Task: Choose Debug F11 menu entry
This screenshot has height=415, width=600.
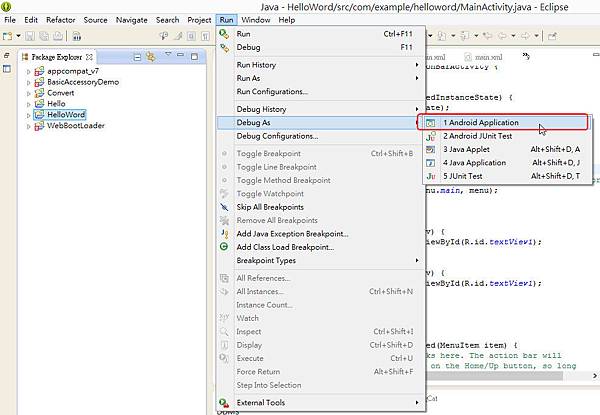Action: tap(321, 47)
